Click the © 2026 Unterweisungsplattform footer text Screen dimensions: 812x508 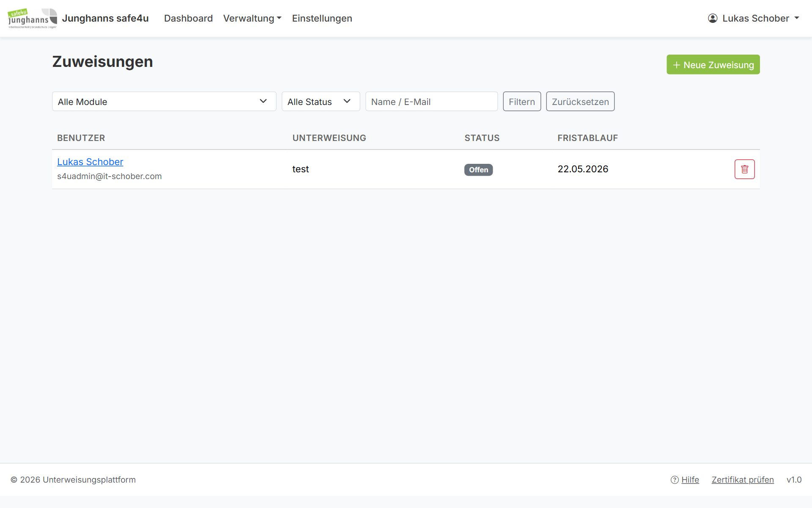coord(73,480)
